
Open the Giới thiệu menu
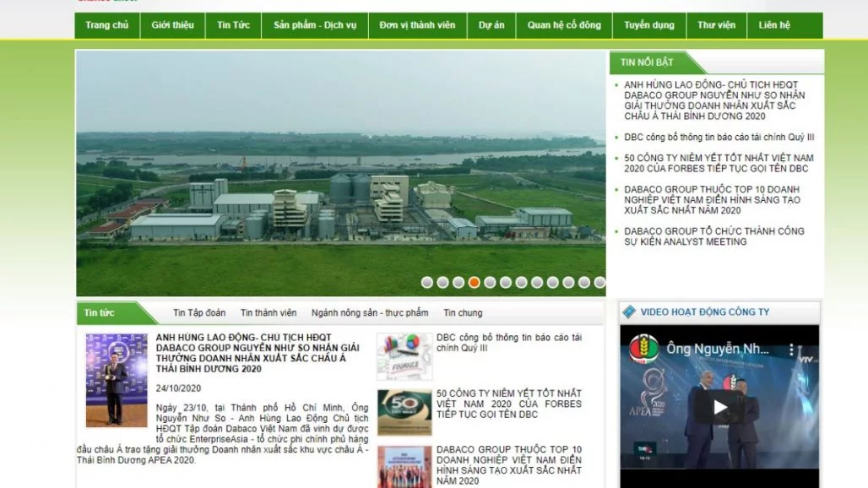click(x=173, y=25)
